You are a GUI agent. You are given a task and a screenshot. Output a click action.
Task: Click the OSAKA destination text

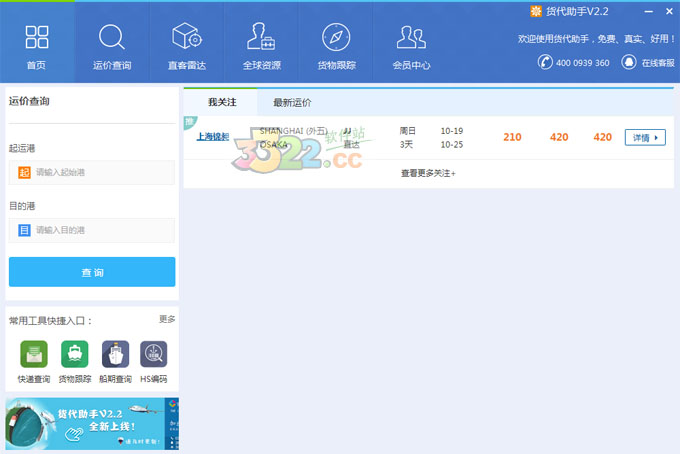(274, 144)
